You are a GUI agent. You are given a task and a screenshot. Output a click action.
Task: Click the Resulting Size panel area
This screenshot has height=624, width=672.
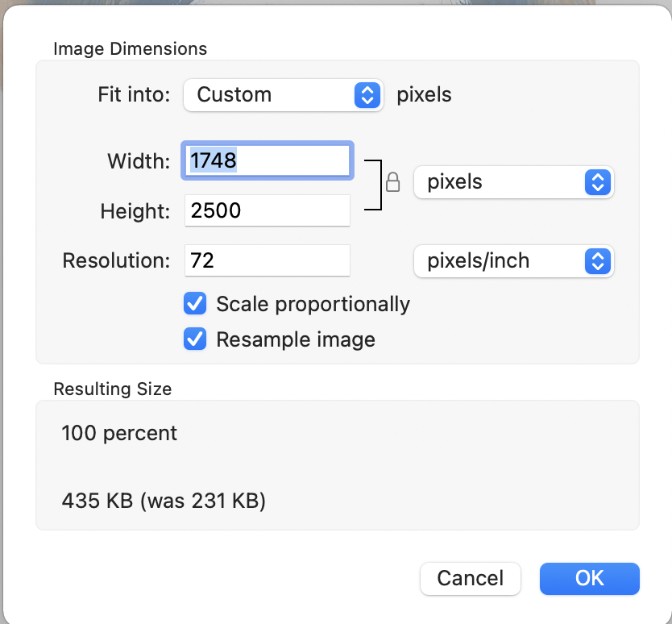pos(336,465)
